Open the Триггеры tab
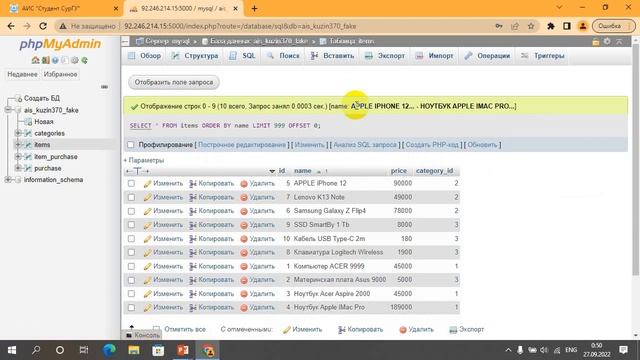640x360 pixels. (x=543, y=56)
